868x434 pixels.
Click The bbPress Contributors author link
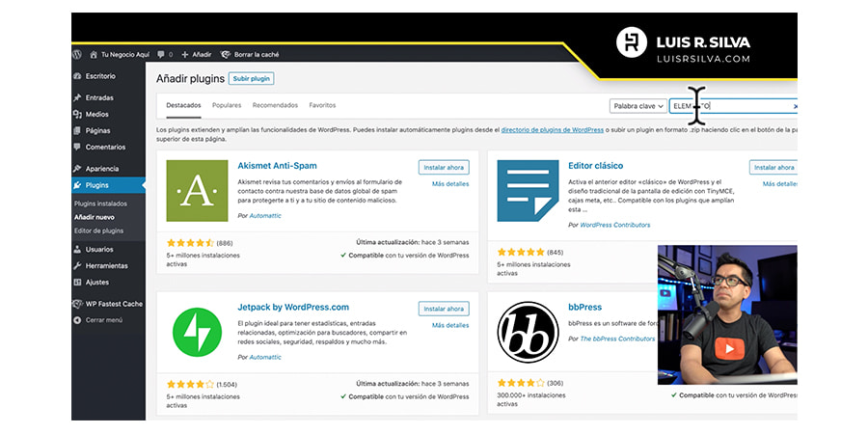(x=617, y=339)
